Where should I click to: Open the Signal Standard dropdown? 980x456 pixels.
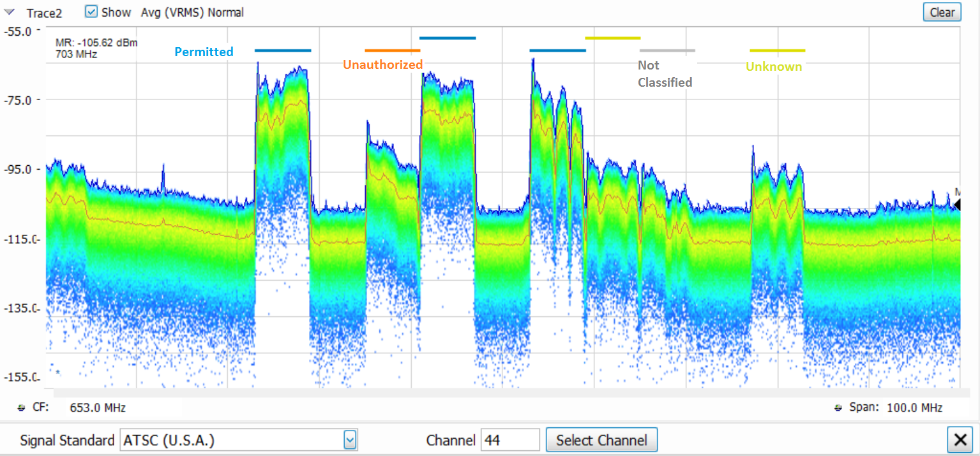point(349,440)
